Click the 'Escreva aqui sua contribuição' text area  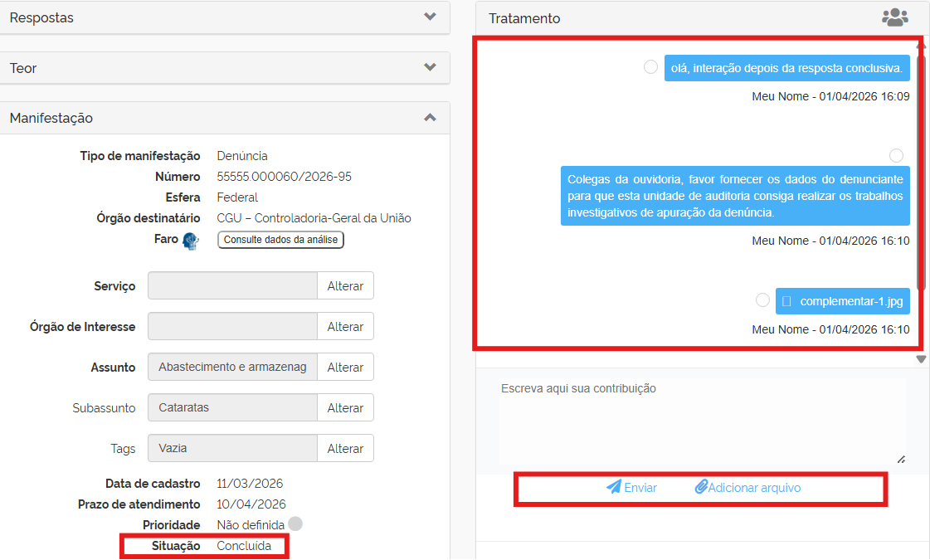click(701, 421)
